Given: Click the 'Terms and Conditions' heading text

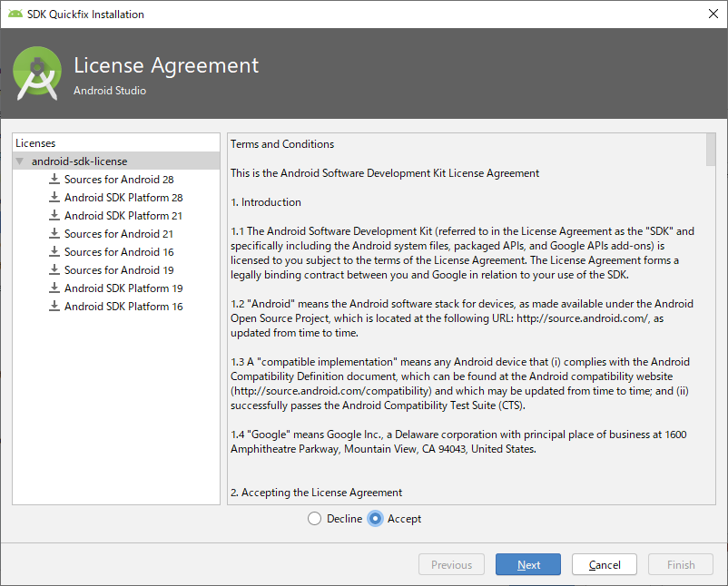Looking at the screenshot, I should pyautogui.click(x=282, y=144).
